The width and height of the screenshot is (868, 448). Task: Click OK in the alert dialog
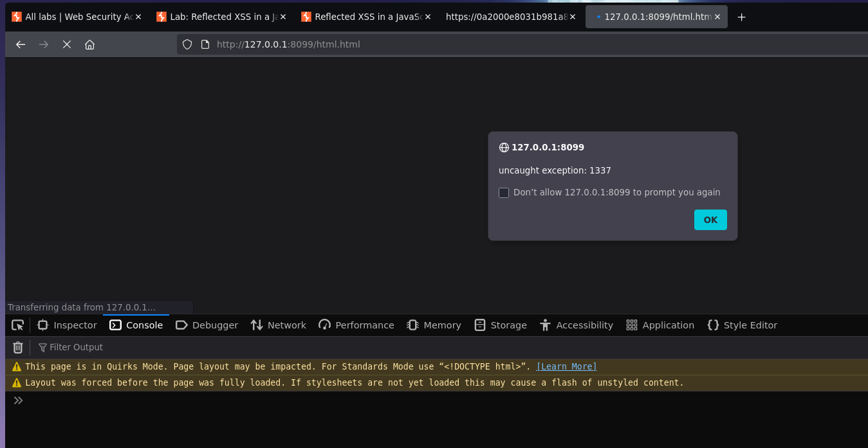point(710,220)
